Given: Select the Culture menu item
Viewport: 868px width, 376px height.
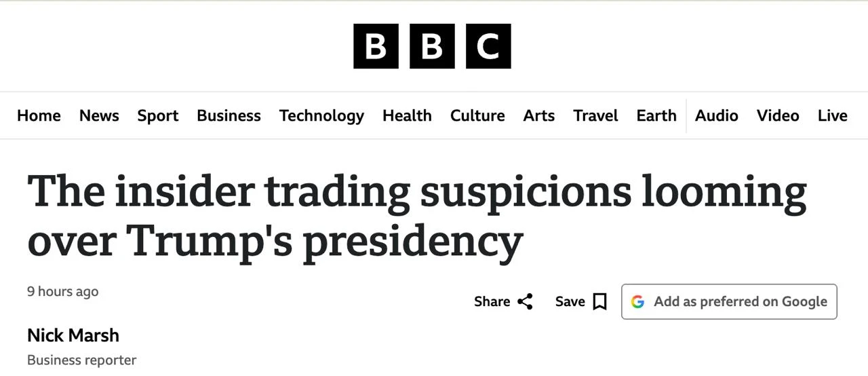Looking at the screenshot, I should 477,115.
